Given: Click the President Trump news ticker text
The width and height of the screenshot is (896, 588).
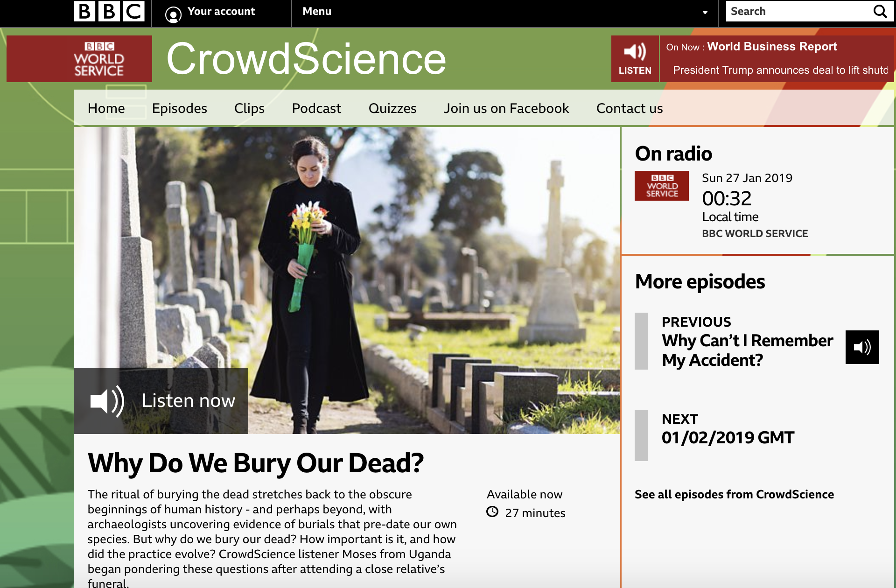Looking at the screenshot, I should 780,70.
